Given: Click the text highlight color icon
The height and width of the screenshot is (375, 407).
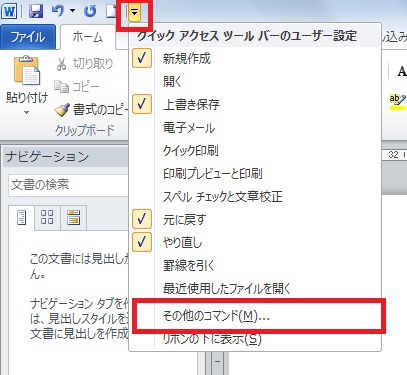Looking at the screenshot, I should [x=397, y=102].
